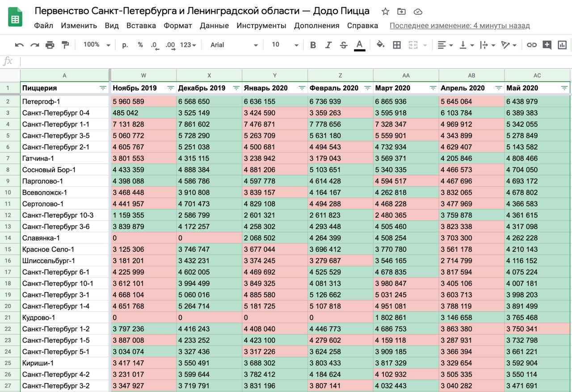
Task: Insert a link
Action: pyautogui.click(x=531, y=45)
